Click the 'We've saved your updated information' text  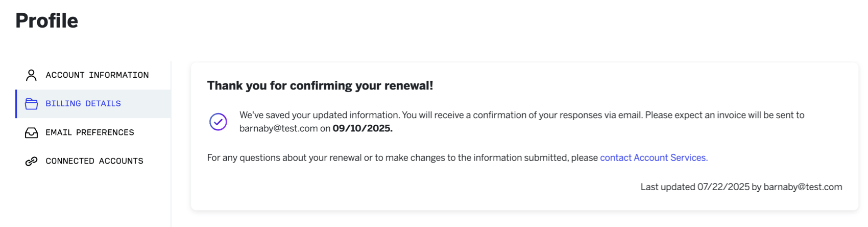tap(320, 116)
